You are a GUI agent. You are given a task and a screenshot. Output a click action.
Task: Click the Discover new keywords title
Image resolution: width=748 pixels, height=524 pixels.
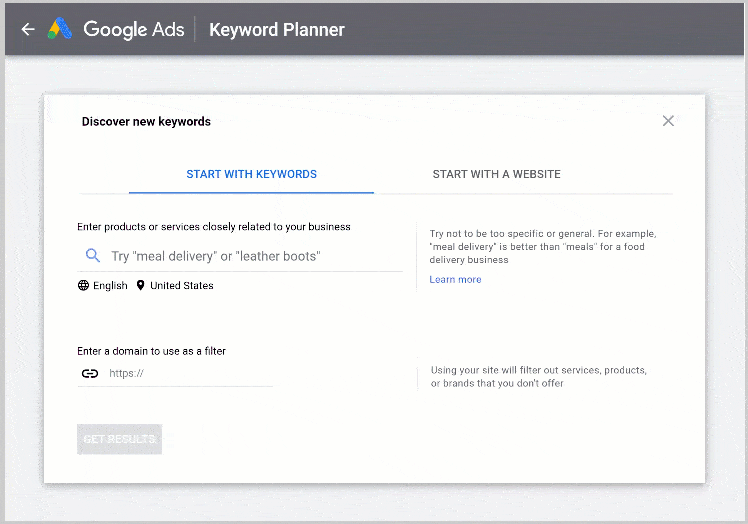[146, 122]
